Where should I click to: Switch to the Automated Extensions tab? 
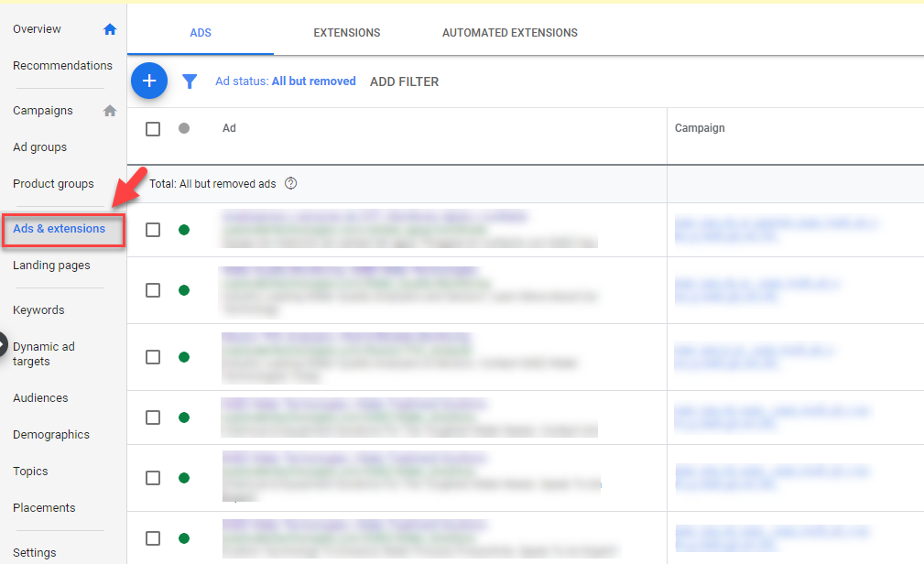coord(509,33)
